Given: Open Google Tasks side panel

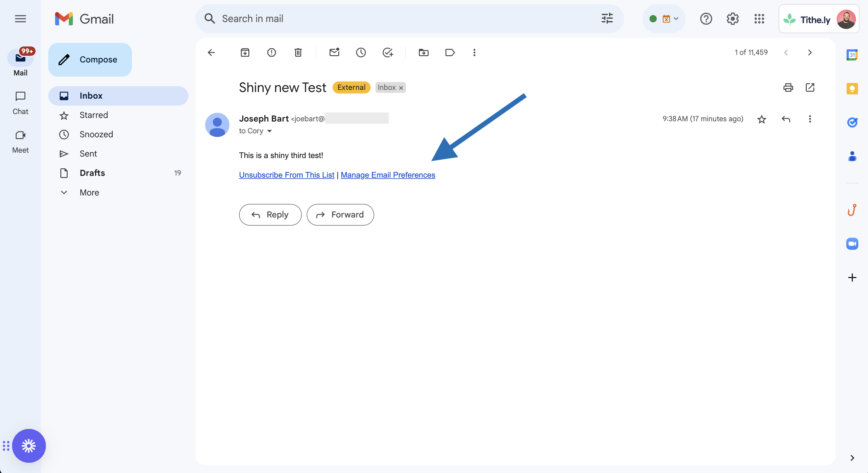Looking at the screenshot, I should 852,122.
